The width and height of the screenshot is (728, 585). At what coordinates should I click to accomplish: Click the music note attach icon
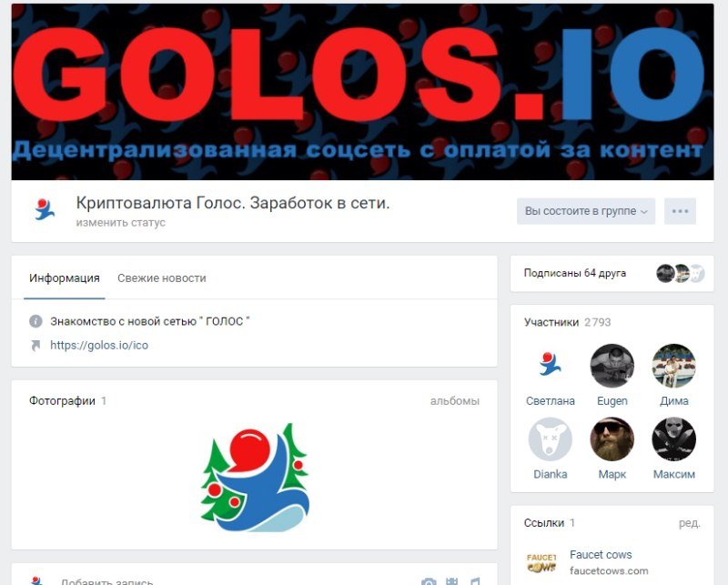(x=474, y=581)
